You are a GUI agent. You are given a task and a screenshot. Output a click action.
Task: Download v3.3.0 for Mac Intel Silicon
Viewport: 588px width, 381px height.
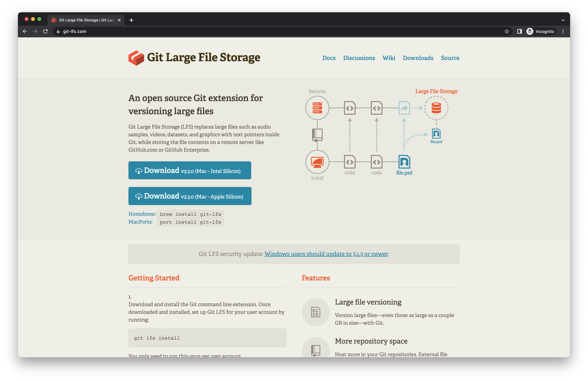click(190, 170)
